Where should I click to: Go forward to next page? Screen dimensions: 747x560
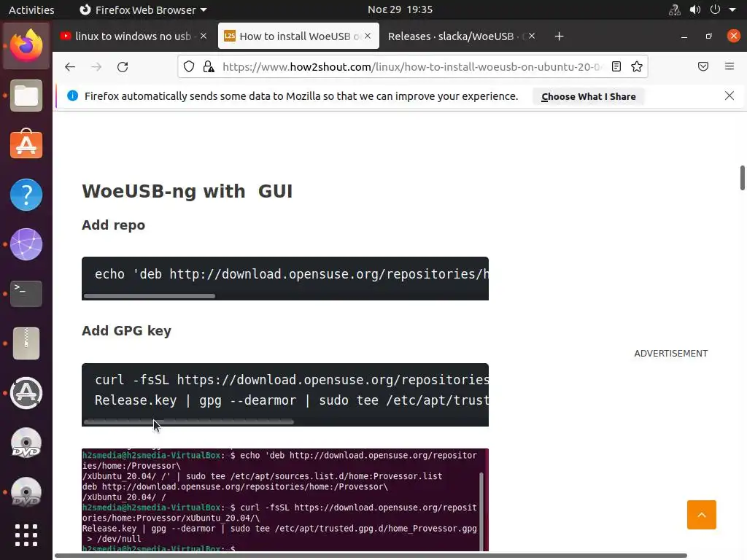(x=96, y=66)
